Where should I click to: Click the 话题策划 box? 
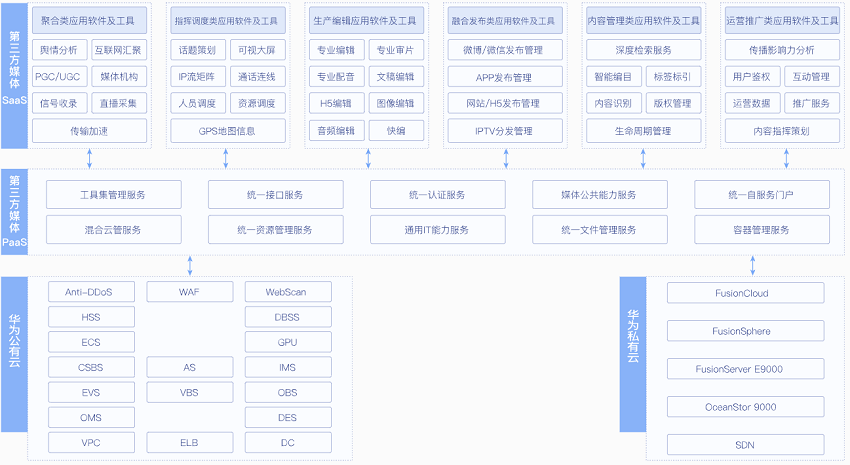(198, 50)
